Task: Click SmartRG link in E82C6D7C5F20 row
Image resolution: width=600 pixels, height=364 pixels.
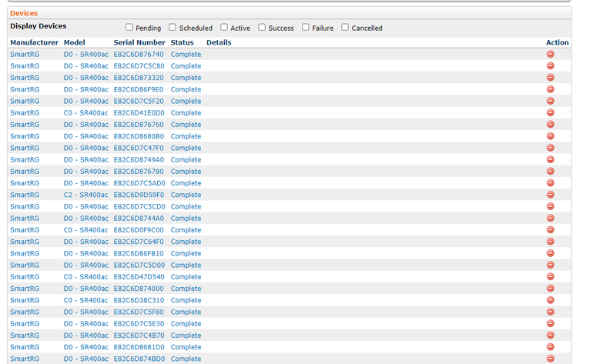Action: click(x=25, y=102)
